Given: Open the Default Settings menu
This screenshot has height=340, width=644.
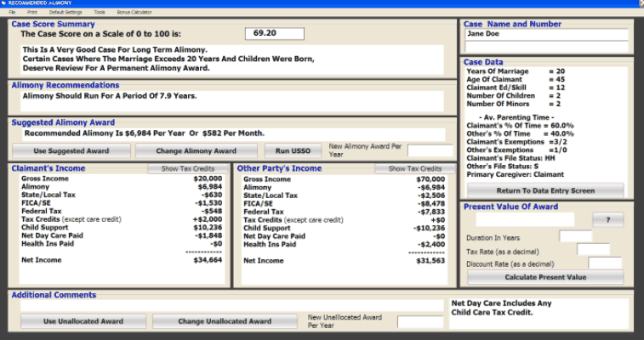Looking at the screenshot, I should 66,13.
